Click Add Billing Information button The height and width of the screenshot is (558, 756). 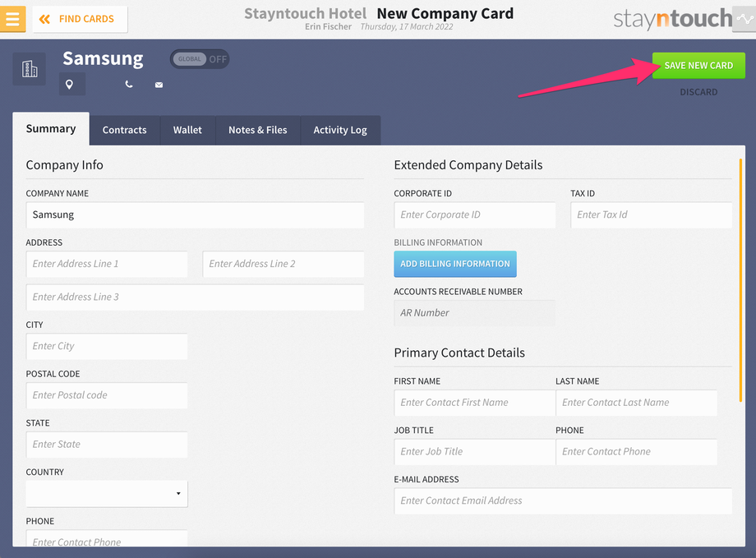(x=455, y=264)
